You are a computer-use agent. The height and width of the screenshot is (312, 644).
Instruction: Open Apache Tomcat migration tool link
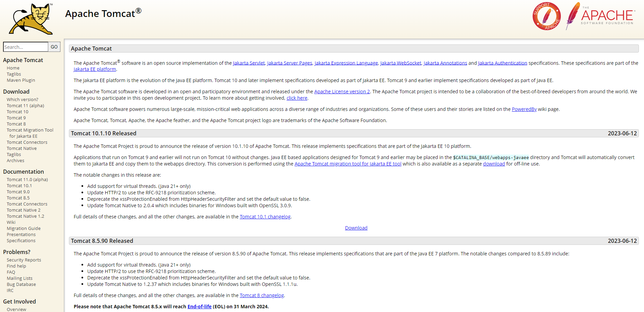coord(348,164)
